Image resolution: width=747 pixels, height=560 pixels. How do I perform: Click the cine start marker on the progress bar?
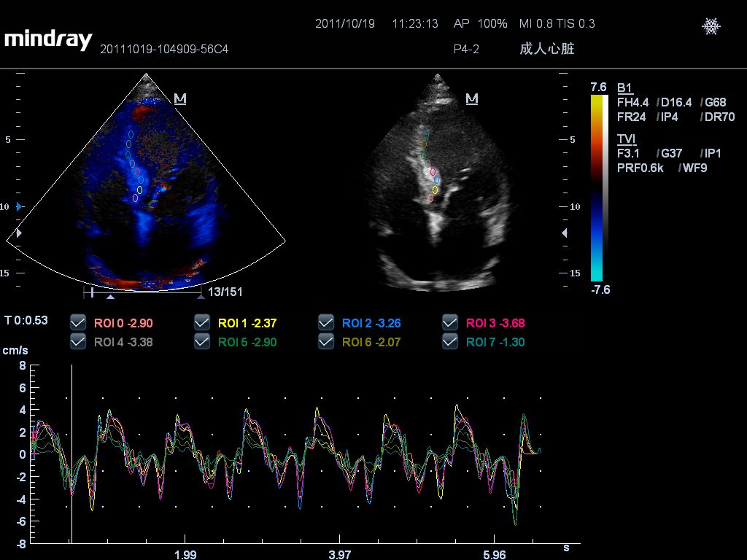[92, 292]
